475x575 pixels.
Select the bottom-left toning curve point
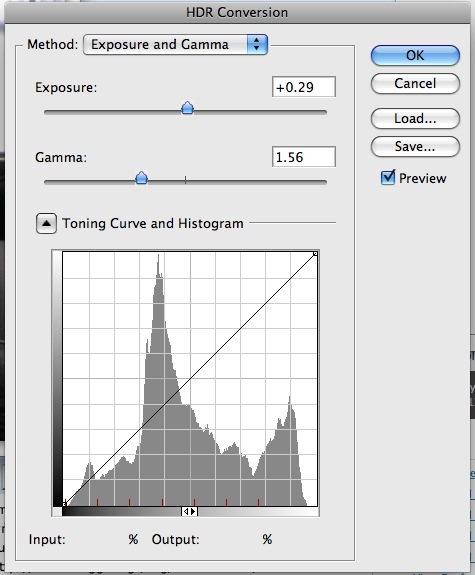tap(65, 504)
